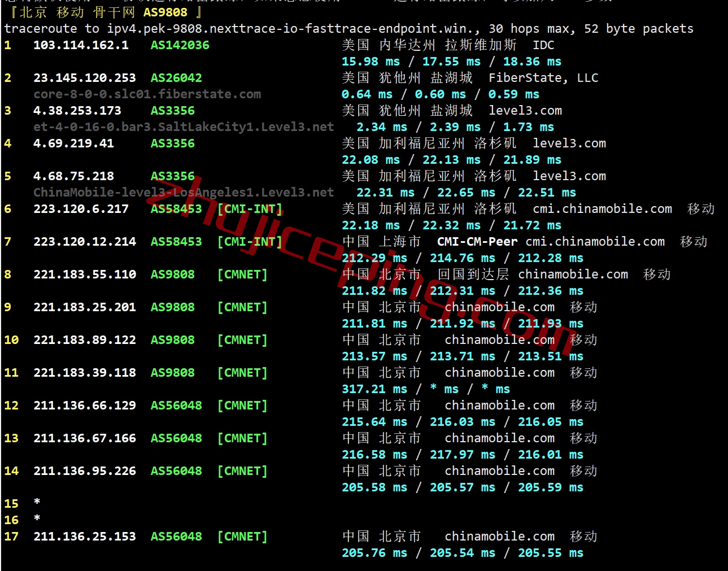Screen dimensions: 728x571
Task: Click the 2.34 ms latency value
Action: (x=382, y=127)
